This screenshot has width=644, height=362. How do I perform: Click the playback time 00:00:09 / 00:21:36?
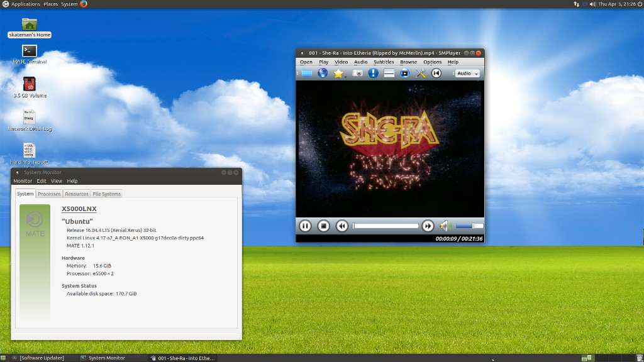click(458, 238)
